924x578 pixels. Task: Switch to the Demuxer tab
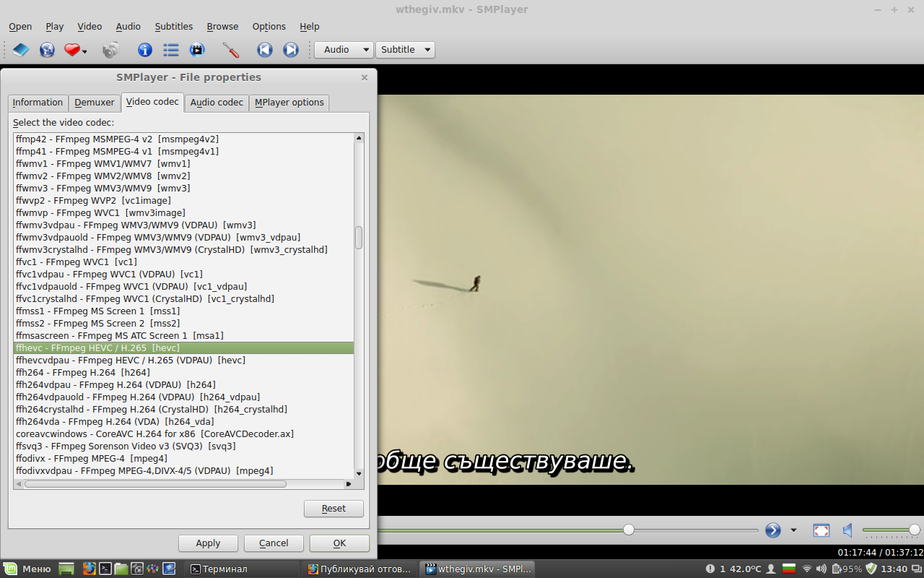pos(95,103)
